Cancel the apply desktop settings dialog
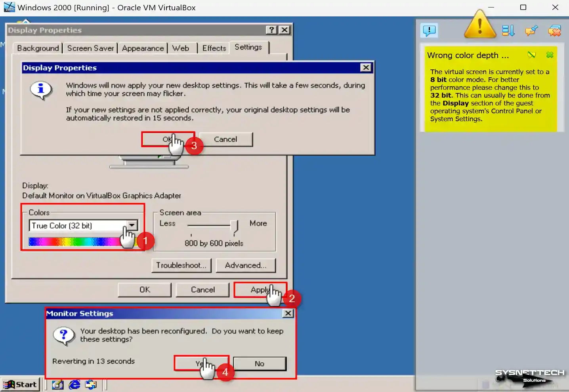Screen dimensions: 569x392 tap(225, 139)
